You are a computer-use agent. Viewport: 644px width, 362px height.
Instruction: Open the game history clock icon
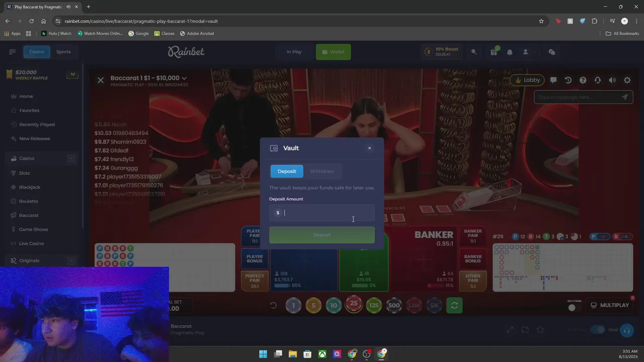point(568,80)
